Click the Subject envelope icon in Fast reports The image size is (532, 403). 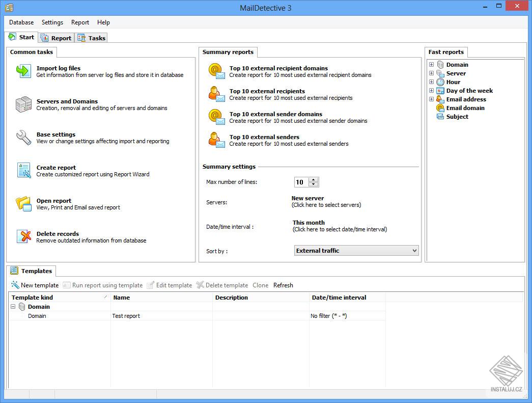tap(440, 117)
